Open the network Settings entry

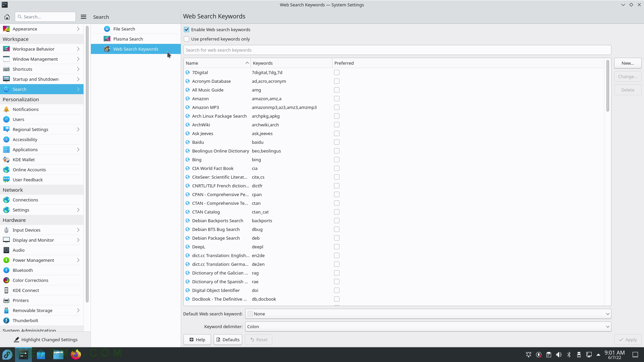coord(42,210)
